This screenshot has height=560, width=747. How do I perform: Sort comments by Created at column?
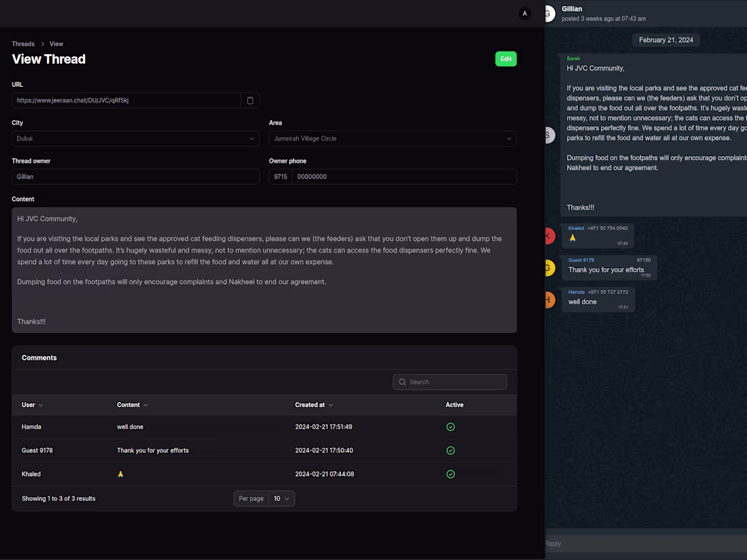click(314, 405)
